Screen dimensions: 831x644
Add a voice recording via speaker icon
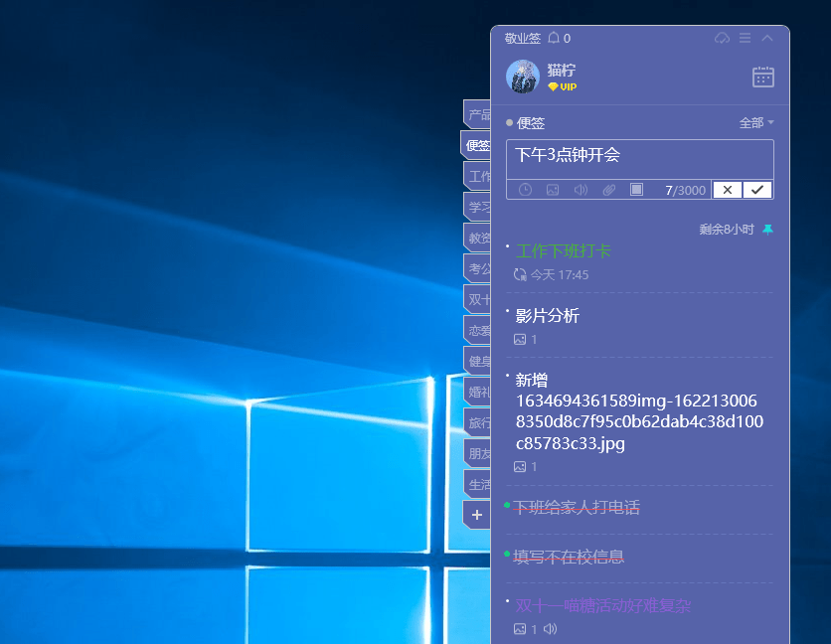[x=581, y=190]
